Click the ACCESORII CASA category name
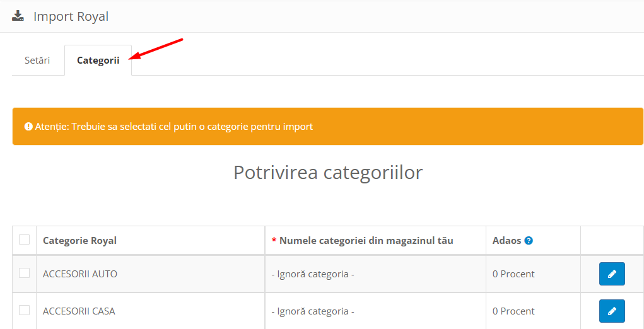644x329 pixels. tap(79, 311)
